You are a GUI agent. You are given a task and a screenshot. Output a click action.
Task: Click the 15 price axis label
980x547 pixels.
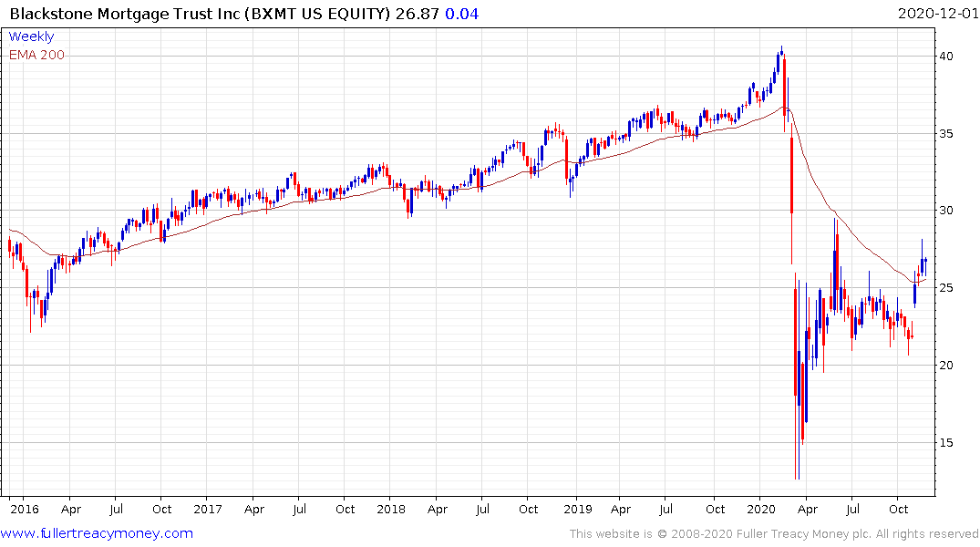[x=946, y=443]
